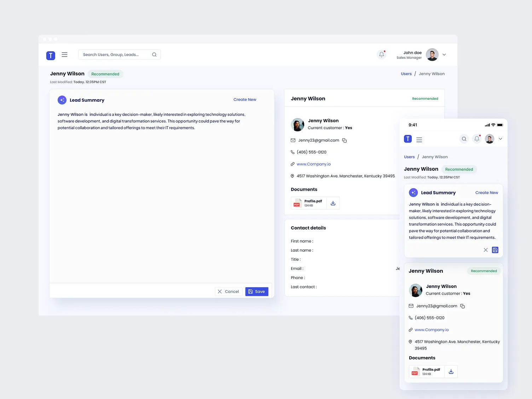Screen dimensions: 532x399
Task: Click the mobile Last Modified timestamp text
Action: tap(432, 178)
